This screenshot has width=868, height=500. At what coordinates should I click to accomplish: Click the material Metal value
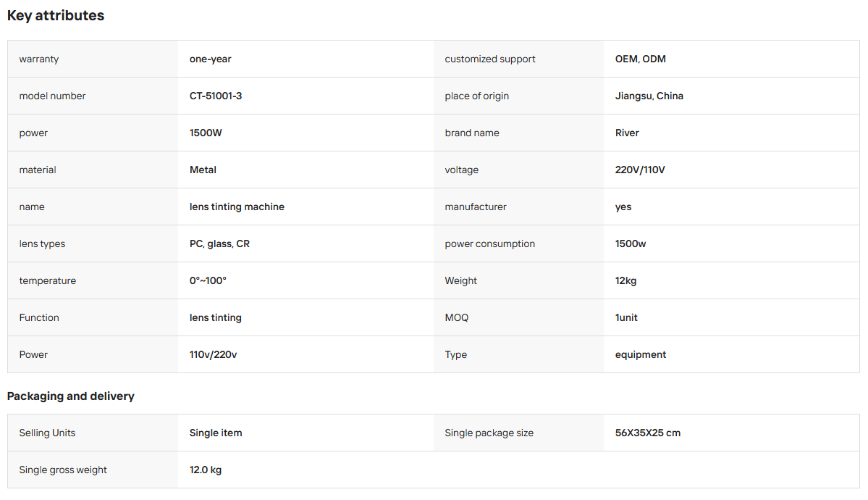point(203,170)
